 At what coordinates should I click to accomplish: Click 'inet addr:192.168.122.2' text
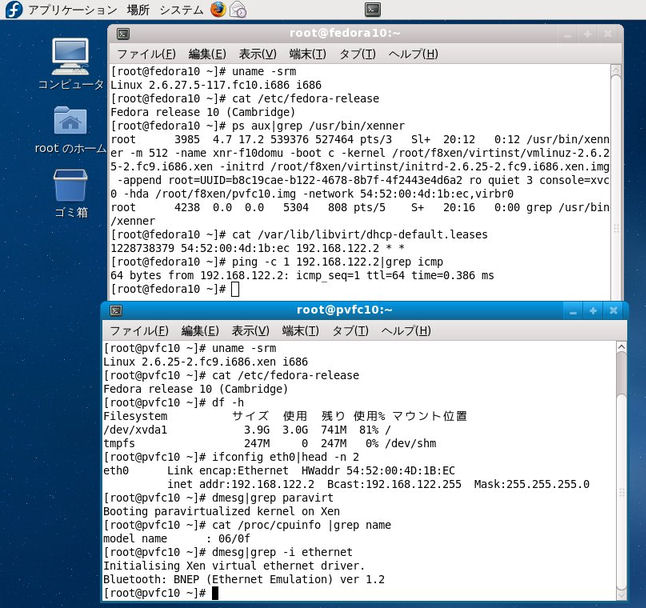241,484
